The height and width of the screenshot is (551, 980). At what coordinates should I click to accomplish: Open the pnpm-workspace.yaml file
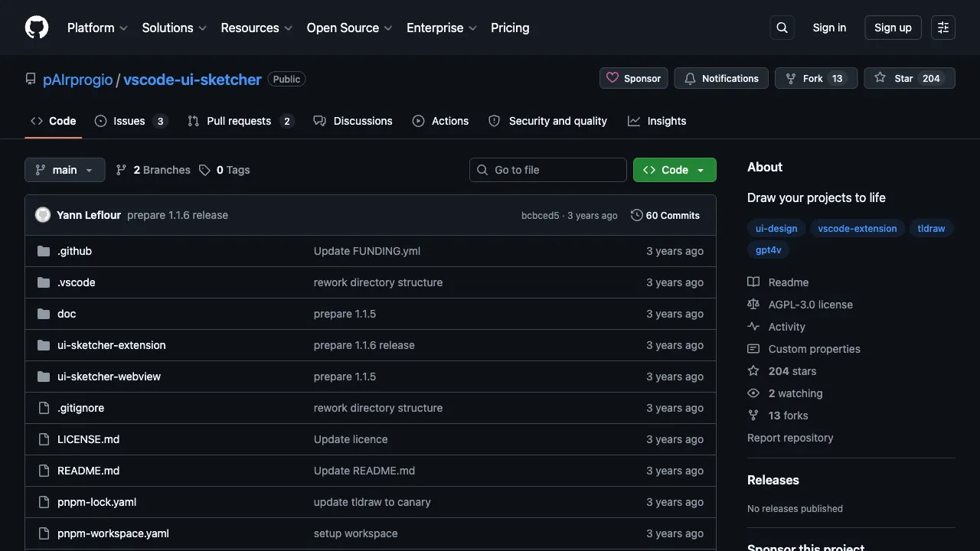113,533
